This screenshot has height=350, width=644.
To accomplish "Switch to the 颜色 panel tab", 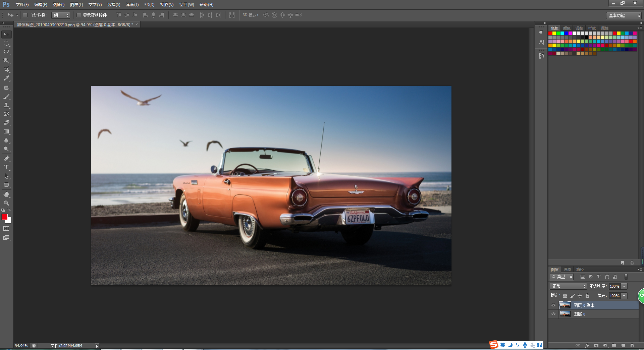I will 567,28.
